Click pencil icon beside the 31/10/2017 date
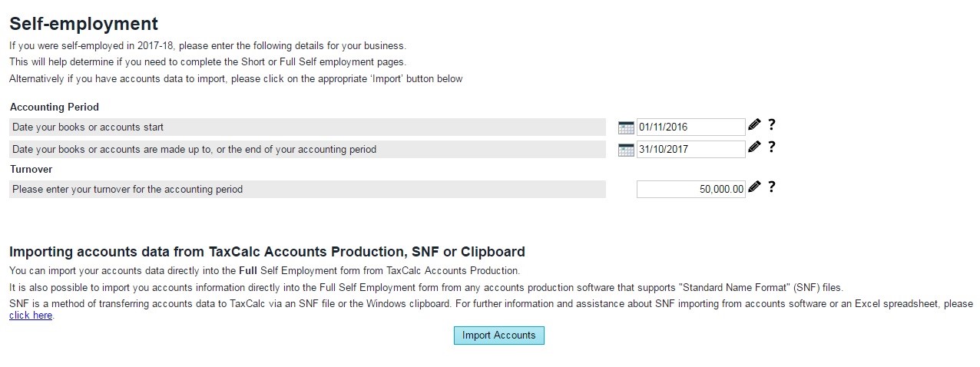Viewport: 980px width, 367px height. point(754,147)
